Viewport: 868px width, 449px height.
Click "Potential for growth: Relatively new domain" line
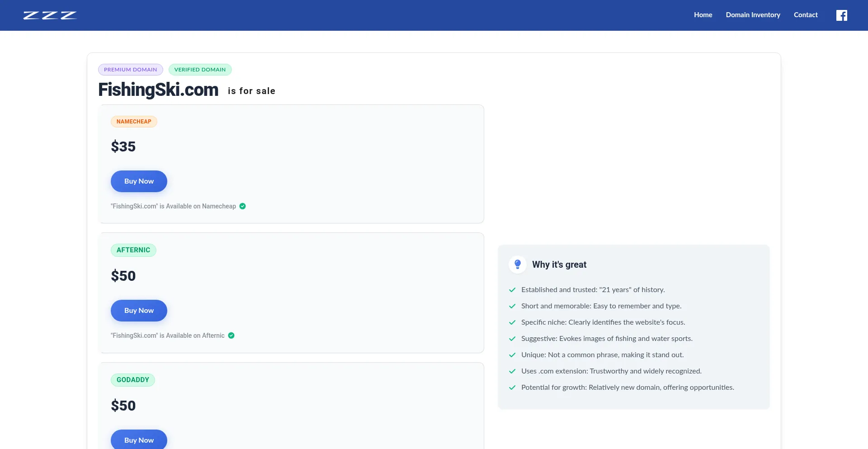tap(627, 388)
